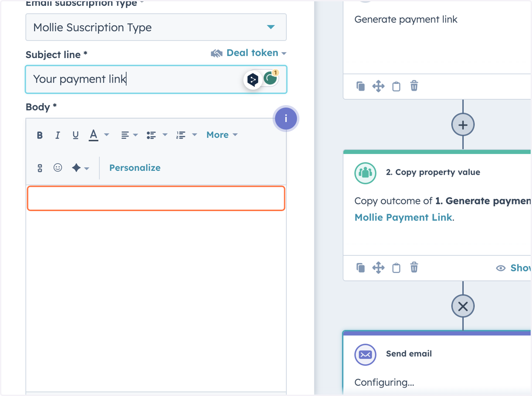Move the Generate payment link action
The image size is (532, 396).
[378, 86]
